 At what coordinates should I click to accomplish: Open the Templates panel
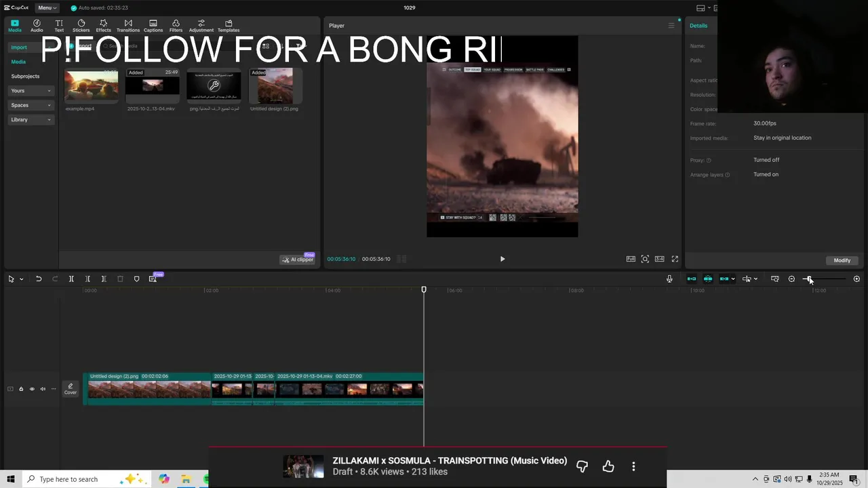tap(229, 26)
